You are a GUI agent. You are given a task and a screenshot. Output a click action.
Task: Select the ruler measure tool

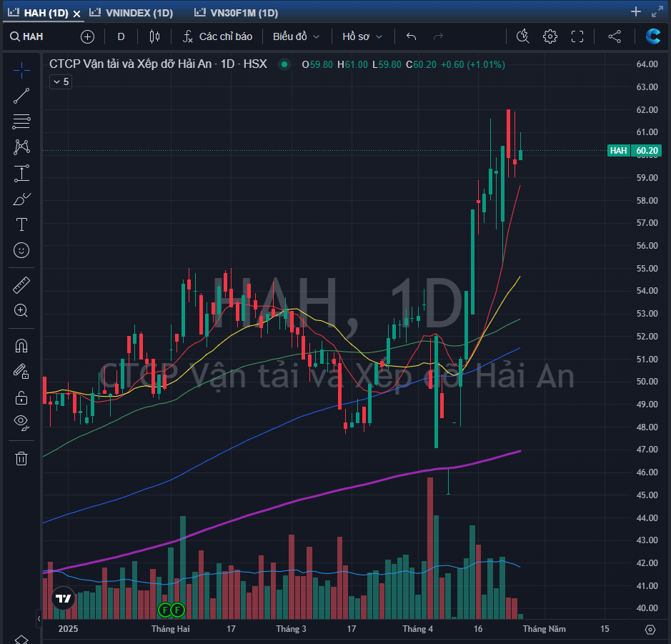coord(21,285)
